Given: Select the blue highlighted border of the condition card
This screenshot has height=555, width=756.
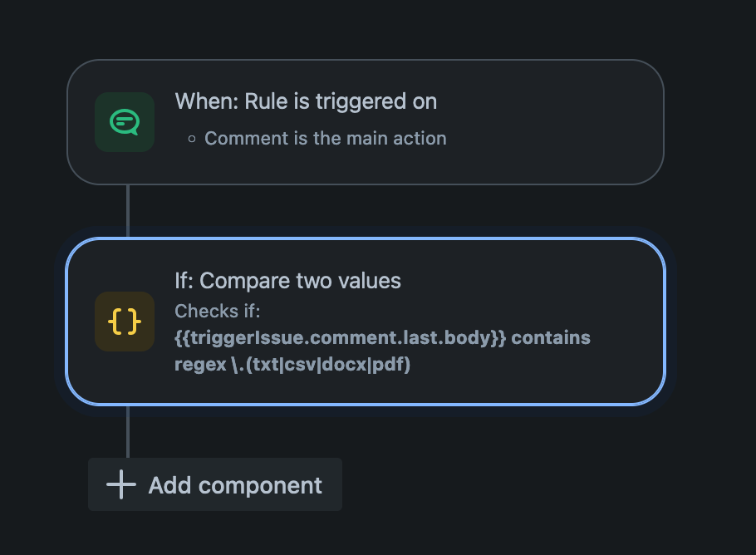Looking at the screenshot, I should click(366, 238).
